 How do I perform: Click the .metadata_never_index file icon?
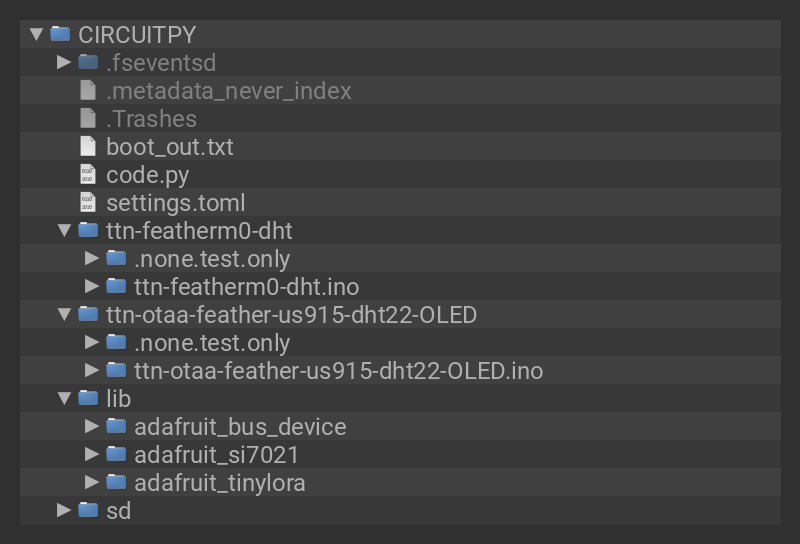tap(88, 90)
